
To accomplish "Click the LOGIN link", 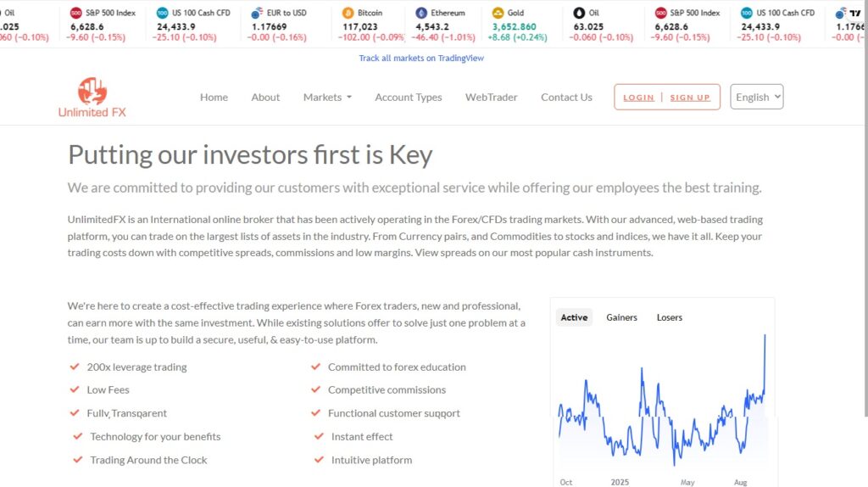I will coord(638,98).
